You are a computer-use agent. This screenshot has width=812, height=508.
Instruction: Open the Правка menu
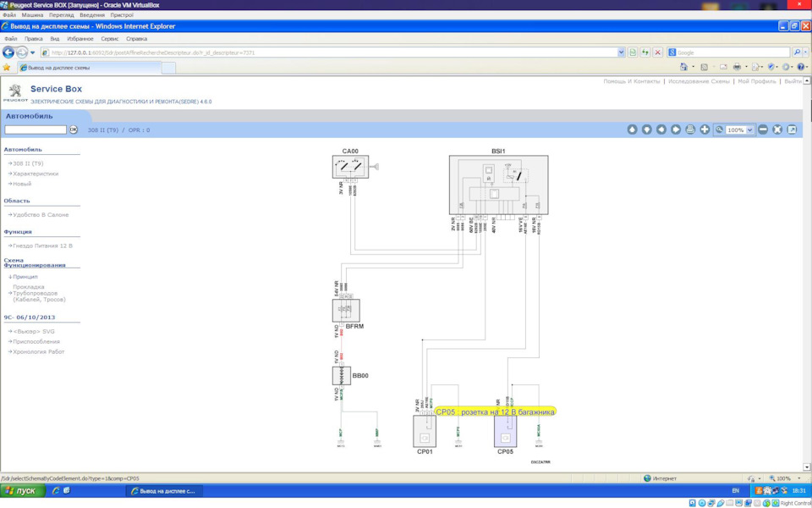click(34, 39)
